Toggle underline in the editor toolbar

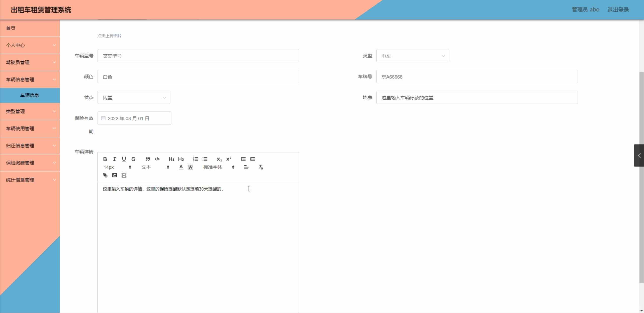pyautogui.click(x=124, y=159)
